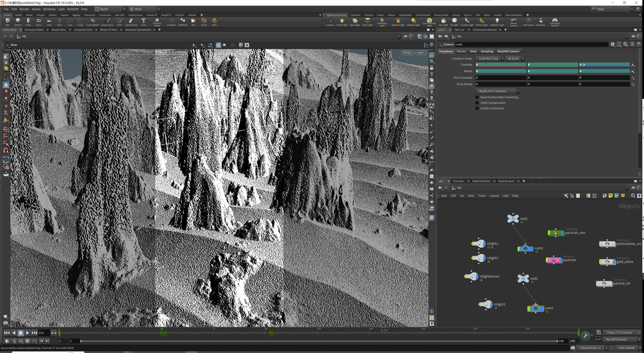Click the Camera shelf tool
The image size is (644, 353).
330,22
